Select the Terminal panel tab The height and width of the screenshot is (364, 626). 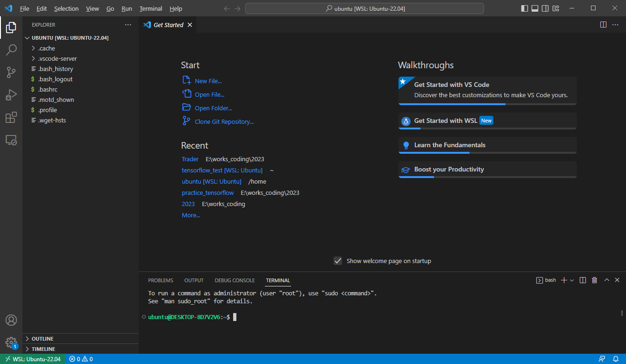(x=278, y=280)
